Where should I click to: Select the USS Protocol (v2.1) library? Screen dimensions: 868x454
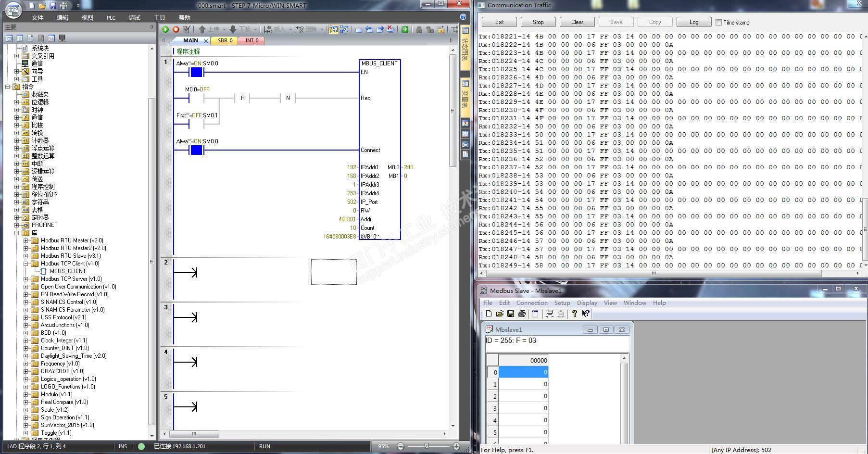pyautogui.click(x=63, y=317)
